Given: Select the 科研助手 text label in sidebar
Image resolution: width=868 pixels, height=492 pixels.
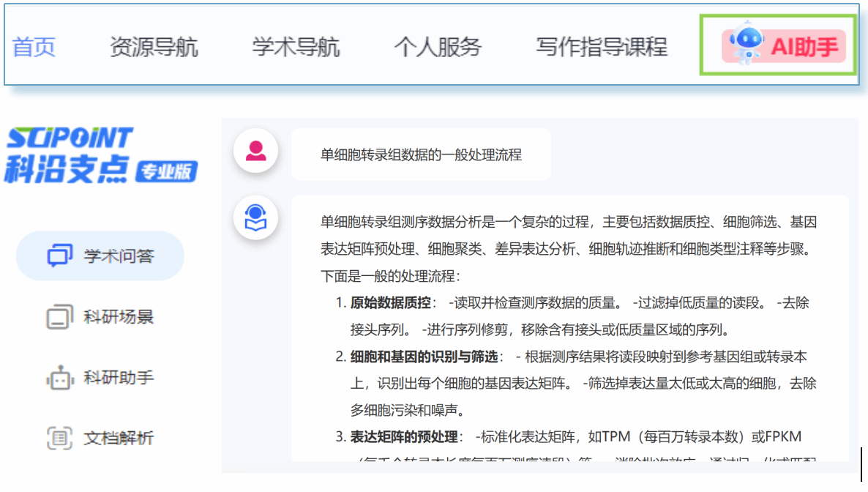Looking at the screenshot, I should click(x=119, y=379).
